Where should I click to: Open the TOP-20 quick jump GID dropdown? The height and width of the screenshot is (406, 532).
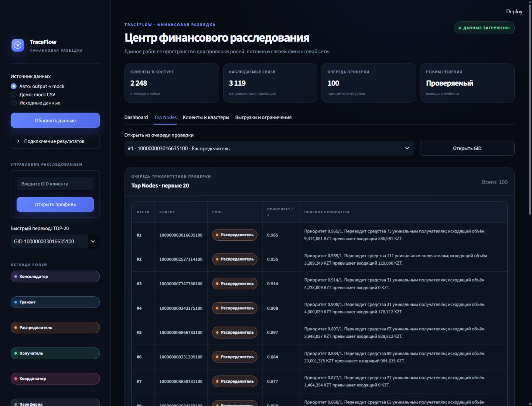(x=55, y=241)
